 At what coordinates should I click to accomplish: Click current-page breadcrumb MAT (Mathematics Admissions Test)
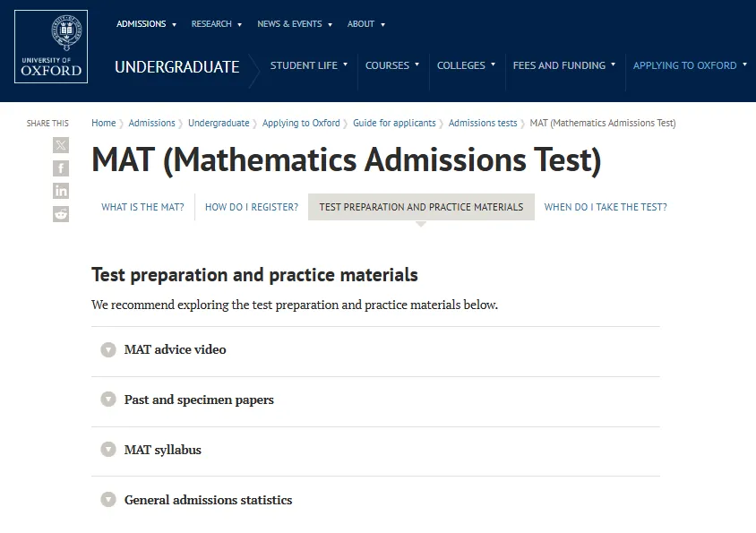603,123
